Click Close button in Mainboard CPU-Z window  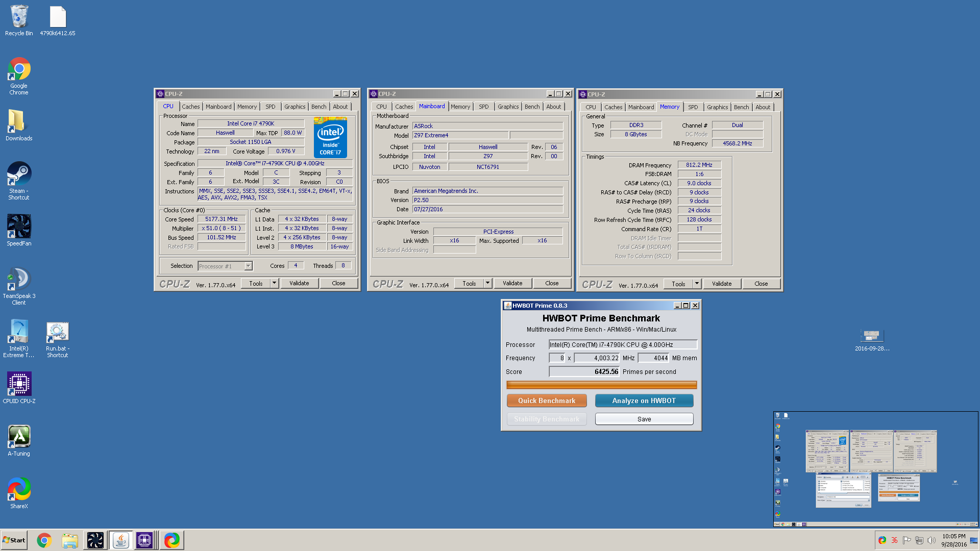(x=552, y=283)
